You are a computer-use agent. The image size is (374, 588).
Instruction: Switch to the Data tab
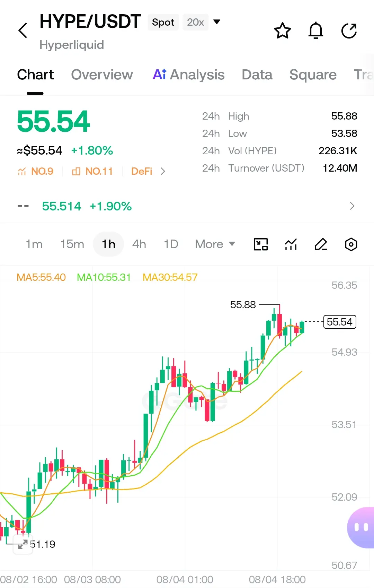tap(257, 75)
